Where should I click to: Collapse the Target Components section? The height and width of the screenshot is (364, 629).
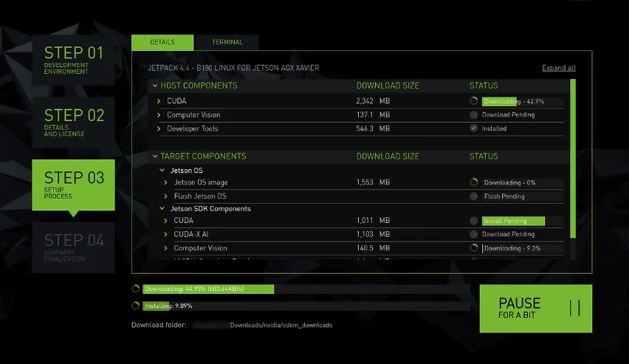[x=155, y=156]
